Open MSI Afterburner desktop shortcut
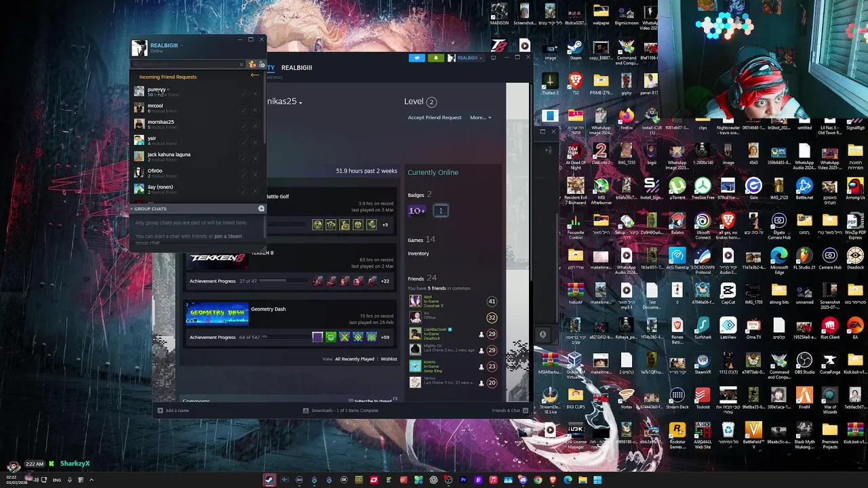Image resolution: width=868 pixels, height=488 pixels. (601, 189)
